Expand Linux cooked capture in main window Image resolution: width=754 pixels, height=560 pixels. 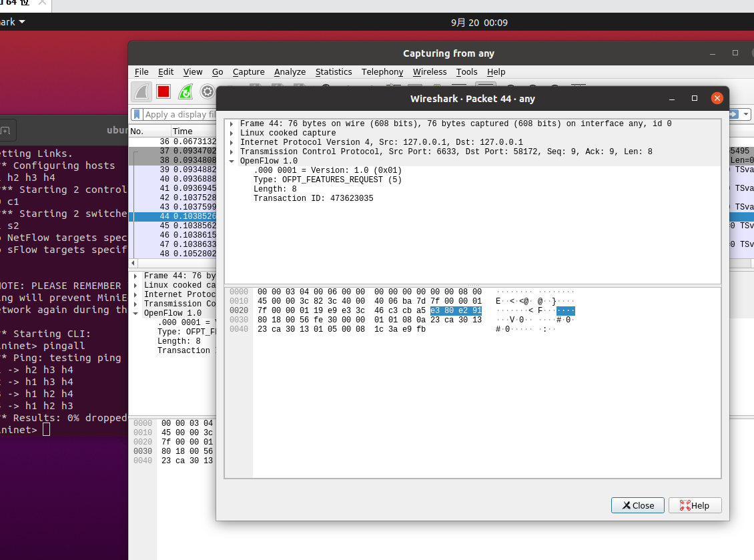(135, 285)
